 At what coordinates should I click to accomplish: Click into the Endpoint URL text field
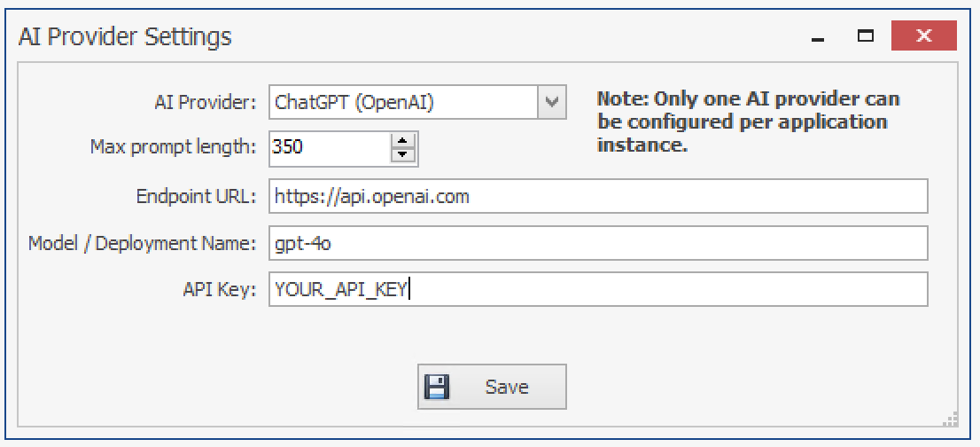coord(598,197)
